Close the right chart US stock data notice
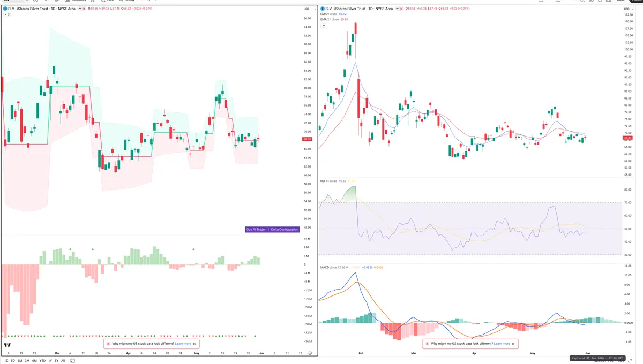Screen dimensions: 643x364 (513, 344)
